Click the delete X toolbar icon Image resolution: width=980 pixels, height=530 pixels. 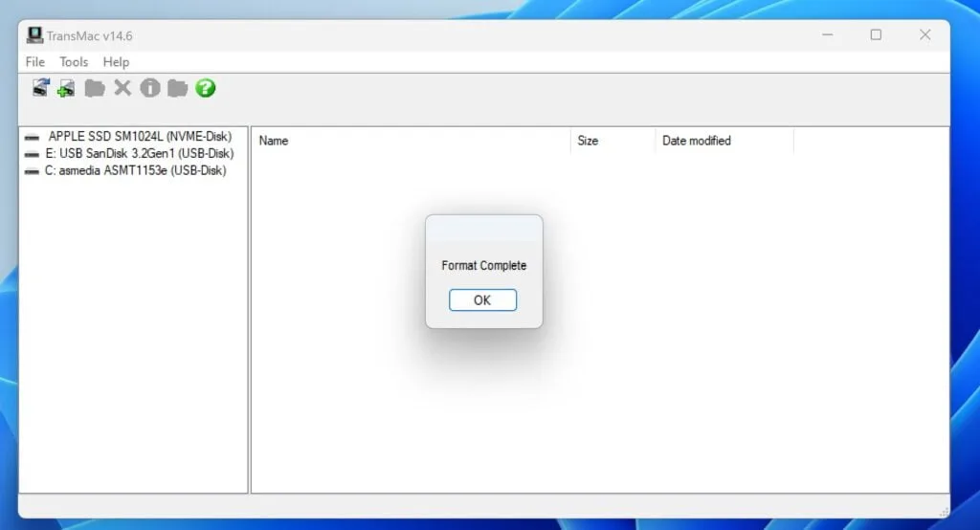click(x=122, y=87)
